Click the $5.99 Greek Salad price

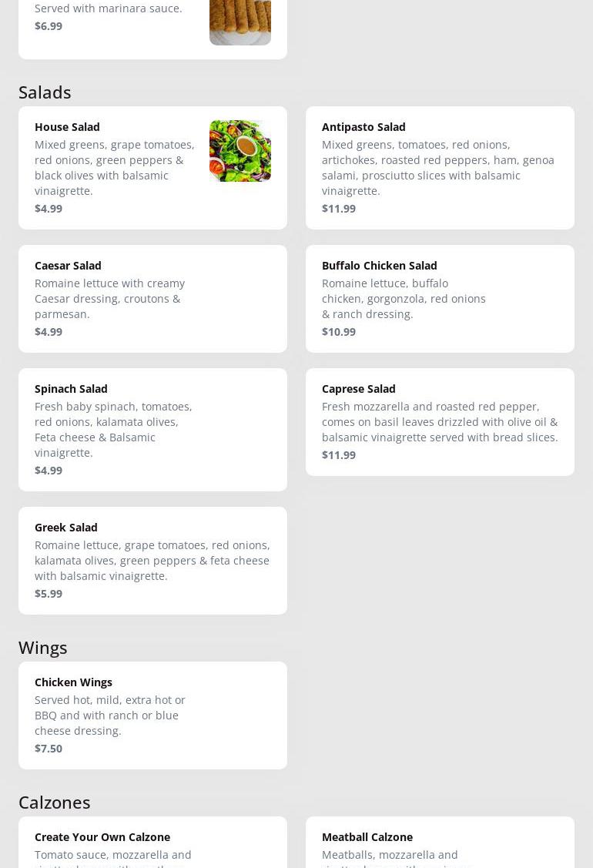coord(49,593)
